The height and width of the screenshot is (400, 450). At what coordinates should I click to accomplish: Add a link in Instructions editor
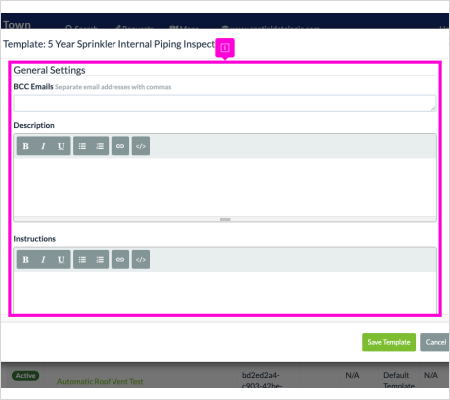(120, 259)
